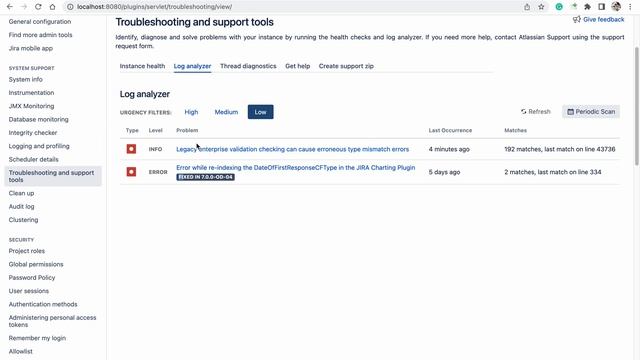
Task: Switch to the Instance health tab
Action: 142,66
